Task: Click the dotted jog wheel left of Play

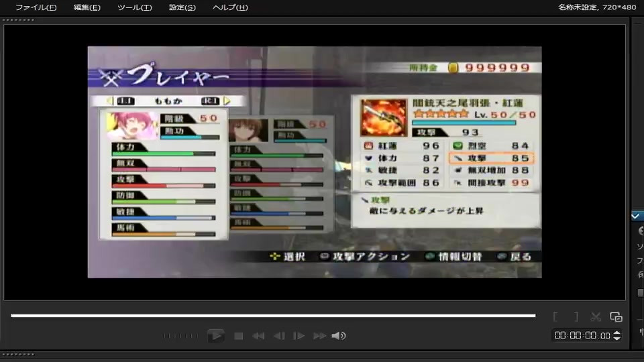Action: pyautogui.click(x=180, y=336)
